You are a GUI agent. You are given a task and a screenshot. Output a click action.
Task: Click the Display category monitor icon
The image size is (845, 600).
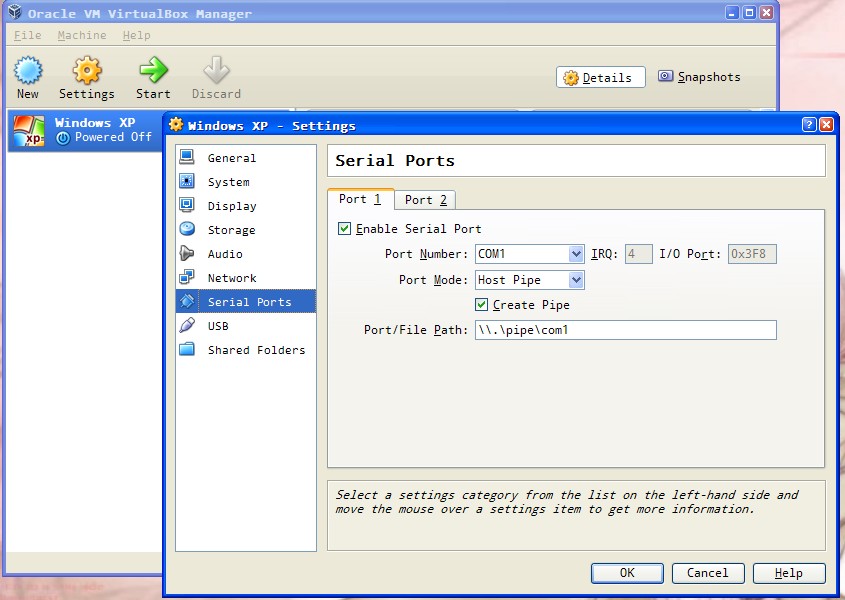[x=187, y=205]
